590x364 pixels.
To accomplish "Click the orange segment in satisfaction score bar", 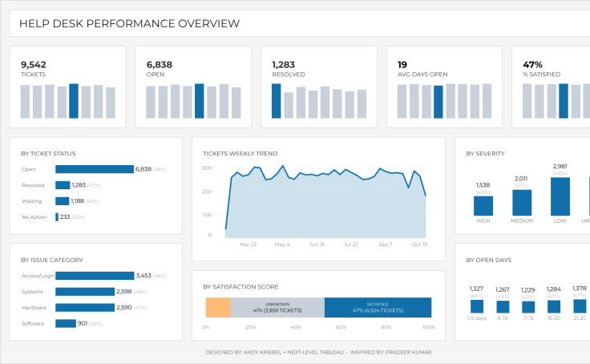I will [218, 308].
